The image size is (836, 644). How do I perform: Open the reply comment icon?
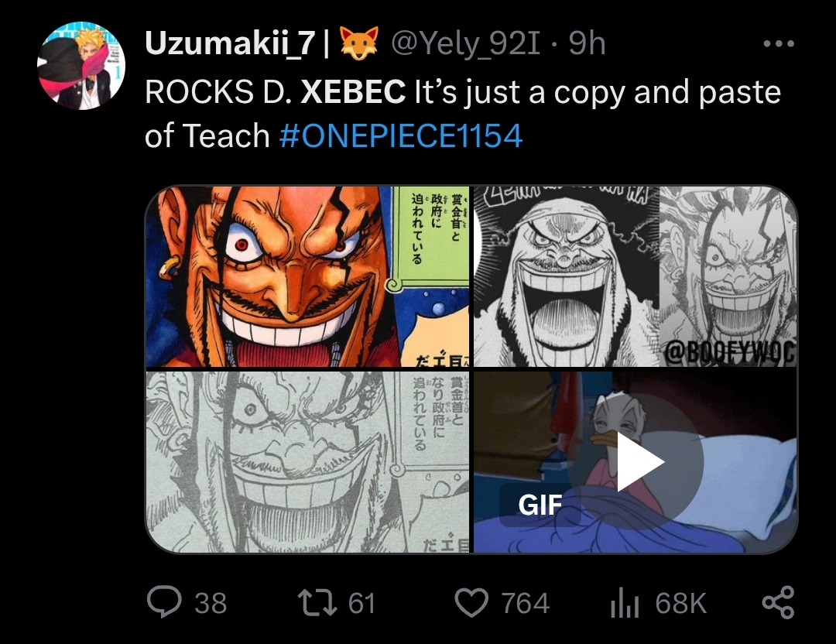pyautogui.click(x=164, y=602)
